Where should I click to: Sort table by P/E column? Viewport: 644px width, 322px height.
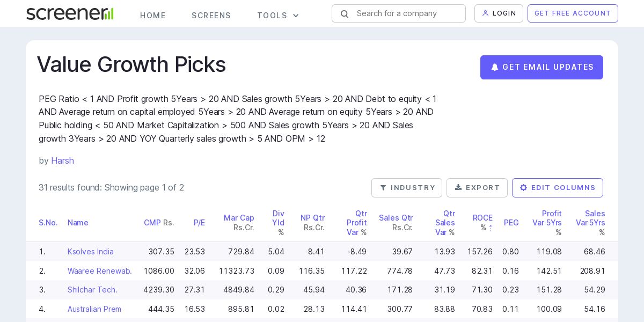(x=199, y=223)
